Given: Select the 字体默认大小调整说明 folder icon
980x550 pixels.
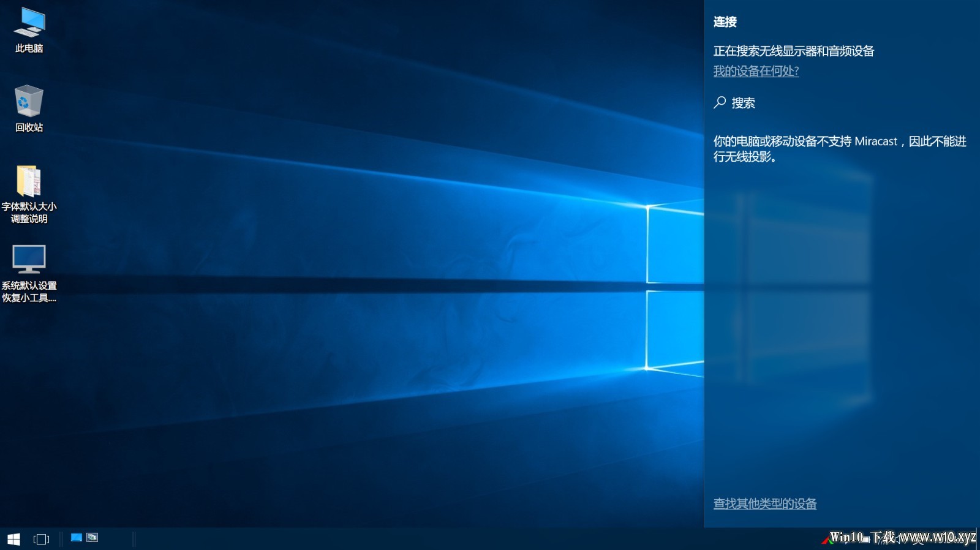Looking at the screenshot, I should 29,181.
